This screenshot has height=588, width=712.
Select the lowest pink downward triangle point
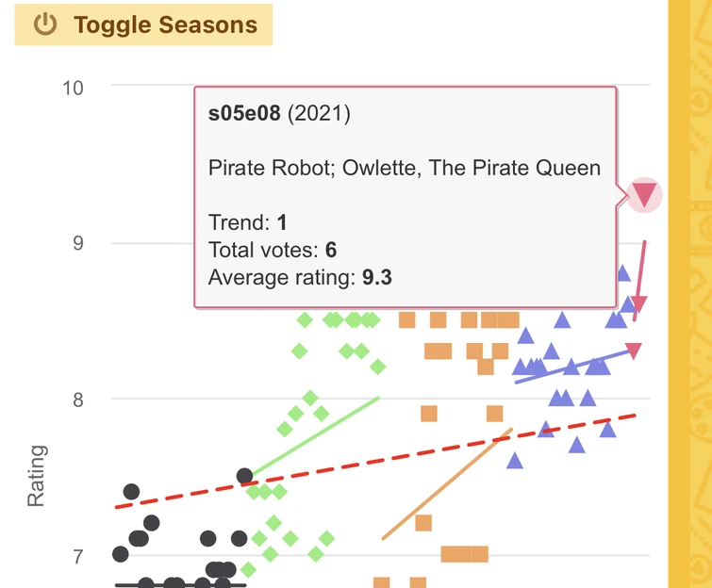[x=634, y=351]
